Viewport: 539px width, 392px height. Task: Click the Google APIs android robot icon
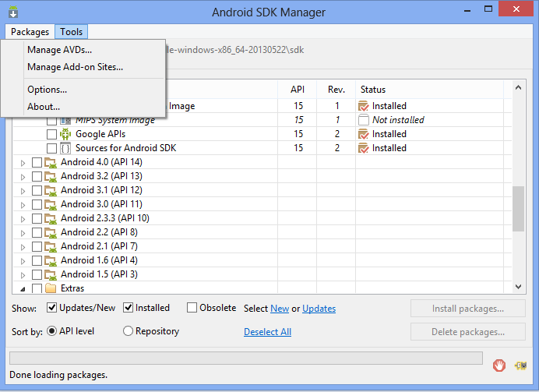(x=65, y=134)
